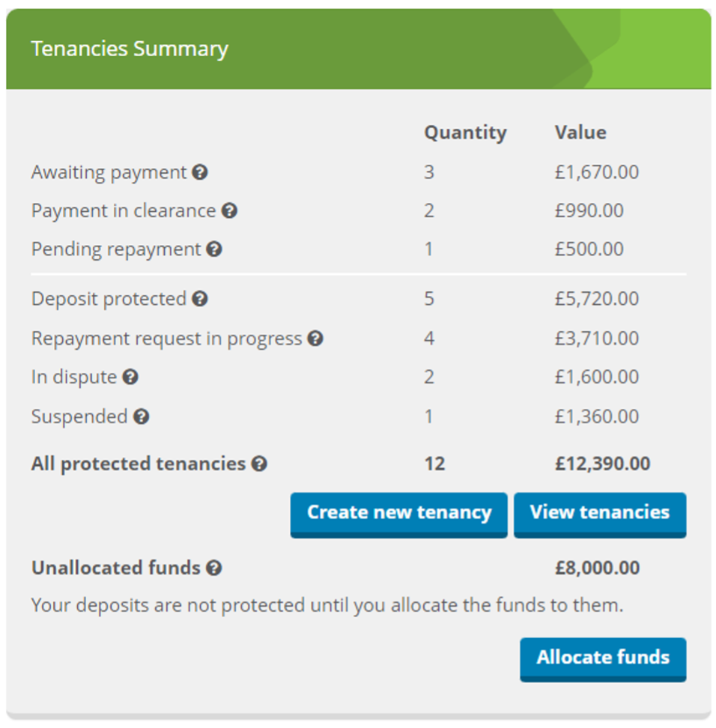Viewport: 716px width, 728px height.
Task: Click the Deposit protected value £5,720.00
Action: click(597, 299)
